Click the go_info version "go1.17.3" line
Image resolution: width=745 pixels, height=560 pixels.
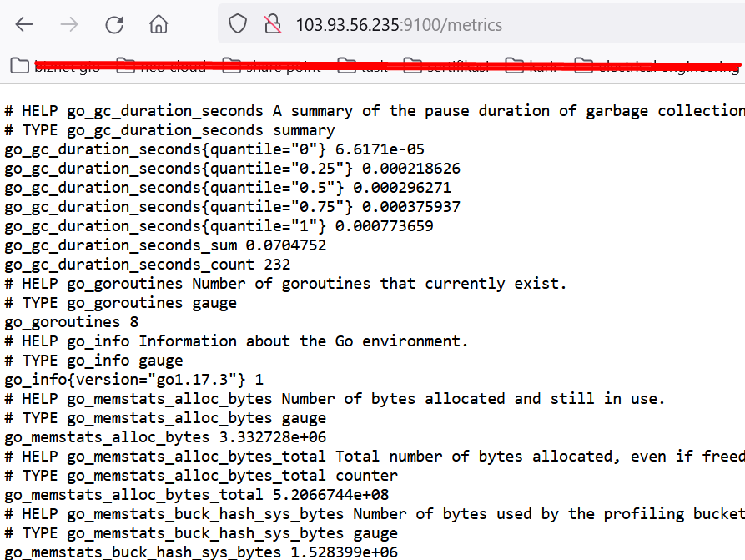[133, 379]
